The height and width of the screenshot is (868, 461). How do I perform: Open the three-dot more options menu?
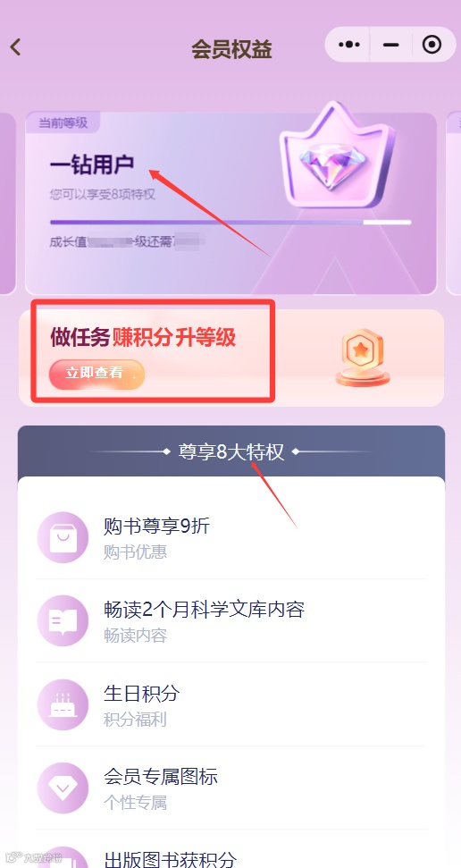tap(348, 45)
